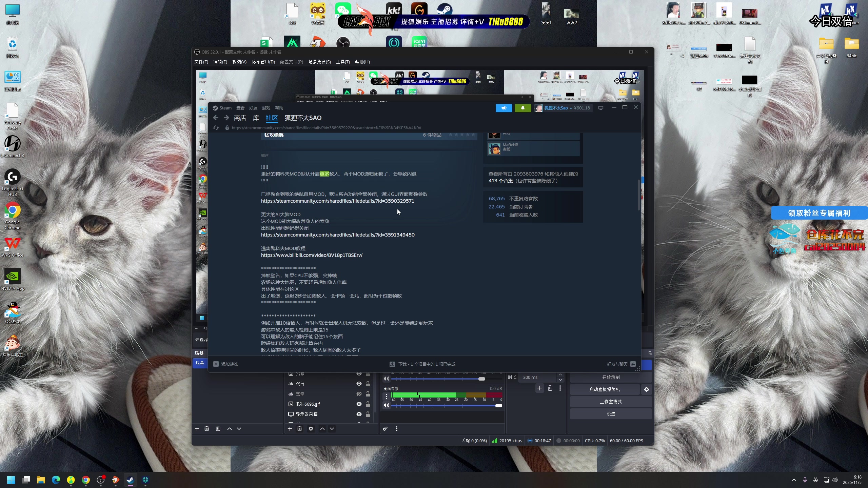Click Steam announcements megaphone button
Screen dimensions: 868x488
coord(504,108)
